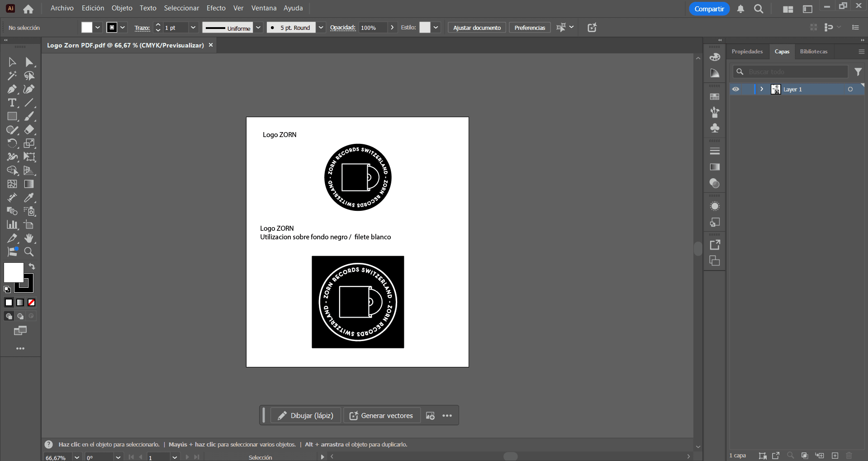This screenshot has width=868, height=461.
Task: Select the Column Graph tool
Action: click(12, 225)
